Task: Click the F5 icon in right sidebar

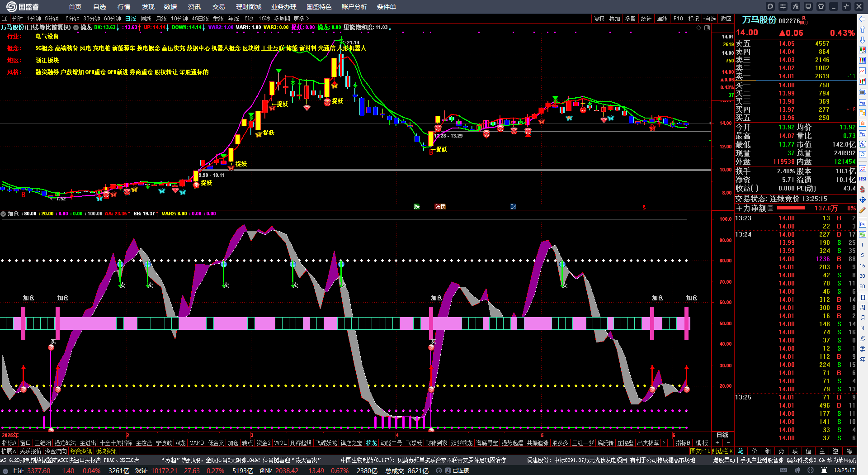Action: click(863, 224)
